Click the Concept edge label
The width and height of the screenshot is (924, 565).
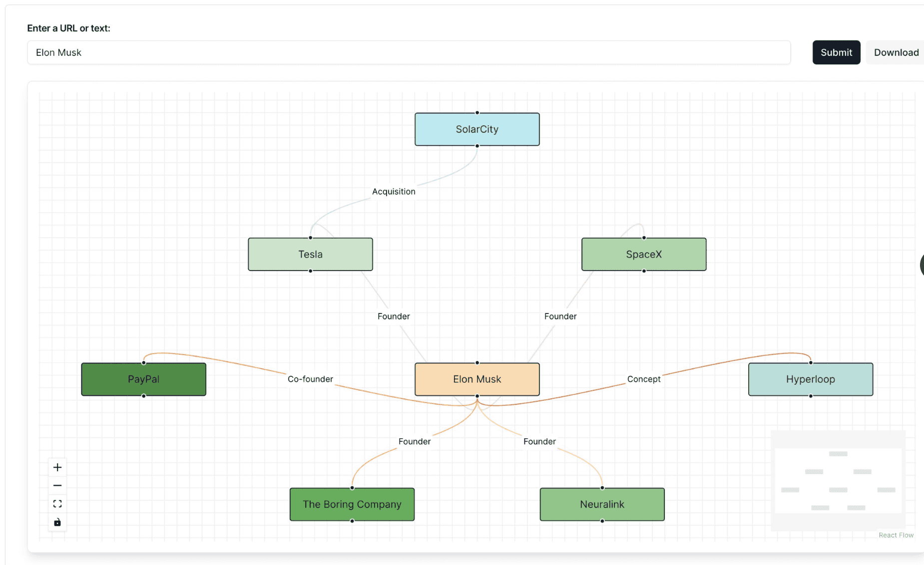point(644,379)
